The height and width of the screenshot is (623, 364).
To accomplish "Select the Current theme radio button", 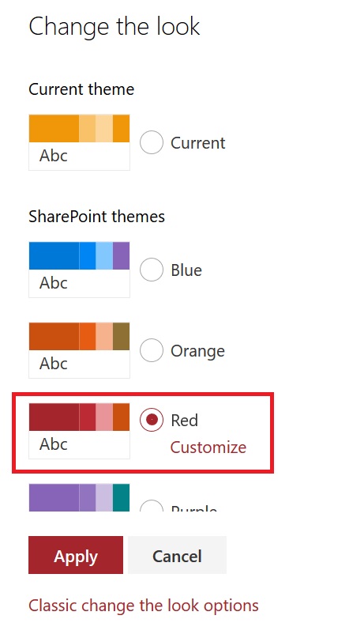I will pos(152,142).
